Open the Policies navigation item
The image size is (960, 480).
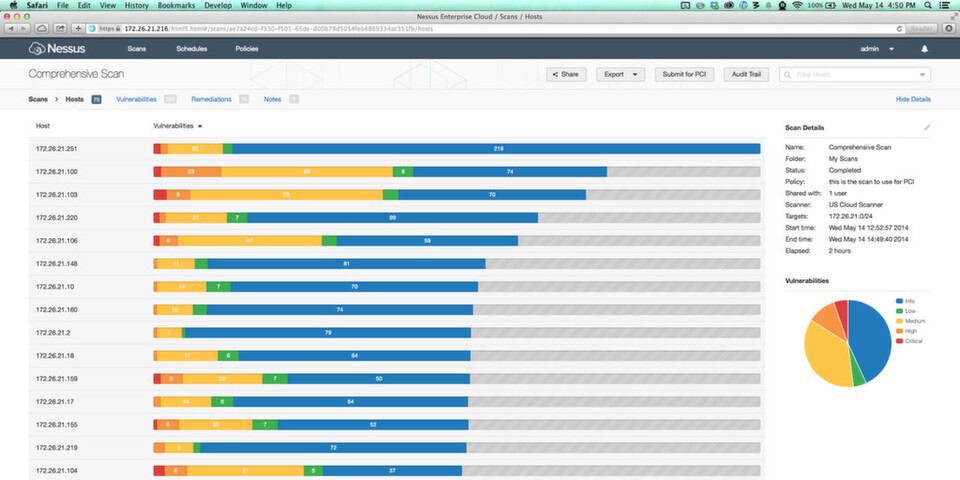(x=247, y=49)
